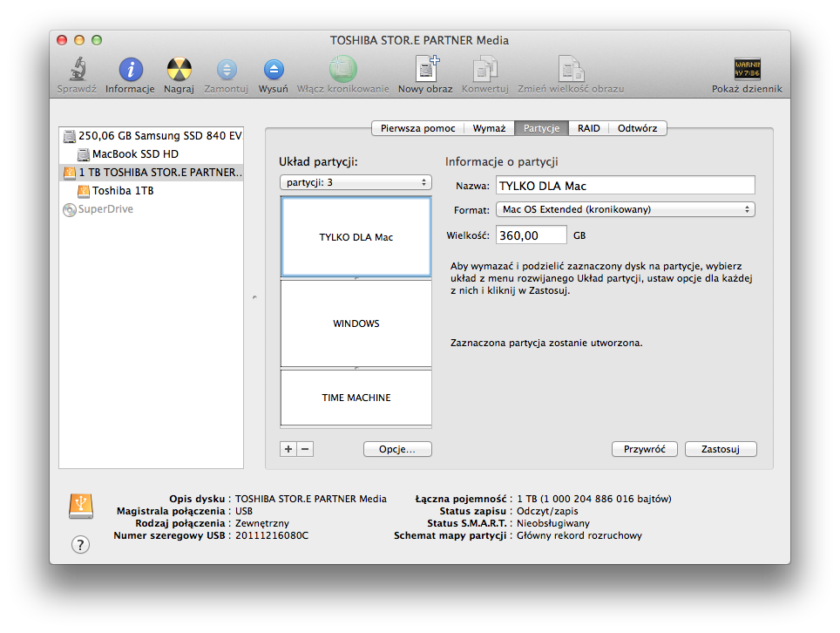Click the help question mark button
The image size is (840, 633).
[x=80, y=545]
